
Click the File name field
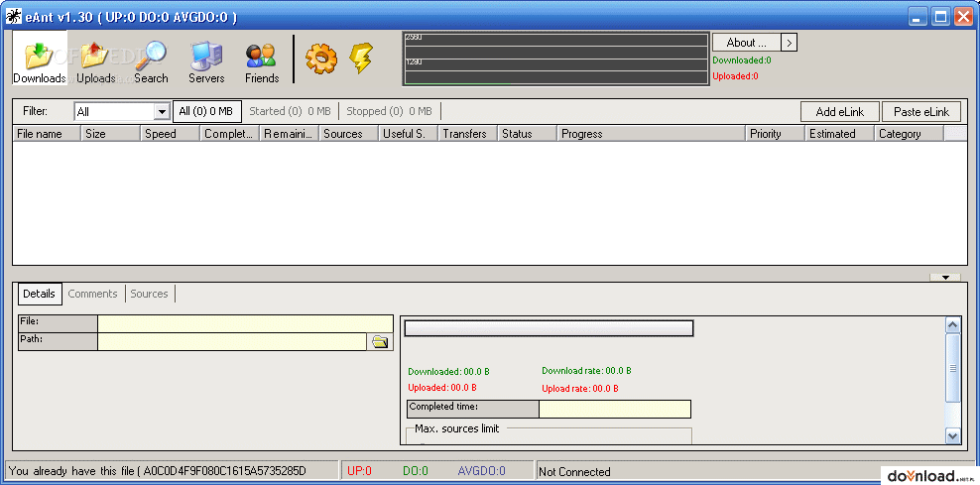tap(245, 323)
